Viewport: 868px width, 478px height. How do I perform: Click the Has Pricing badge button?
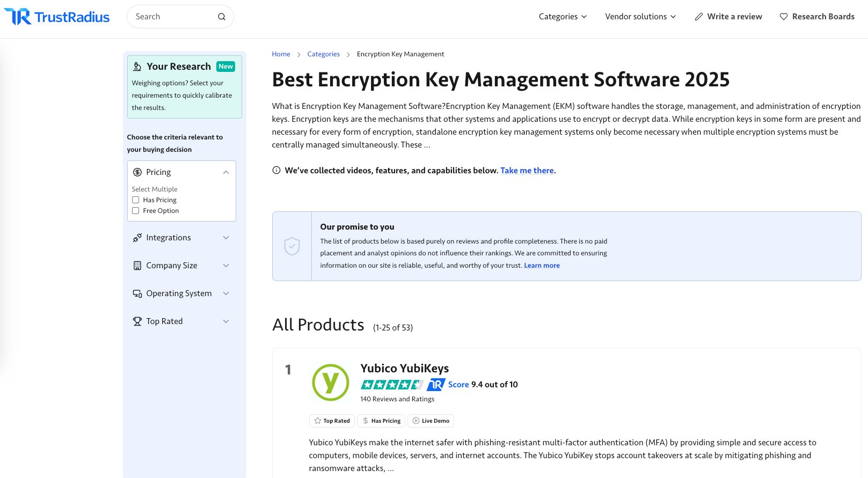click(381, 421)
